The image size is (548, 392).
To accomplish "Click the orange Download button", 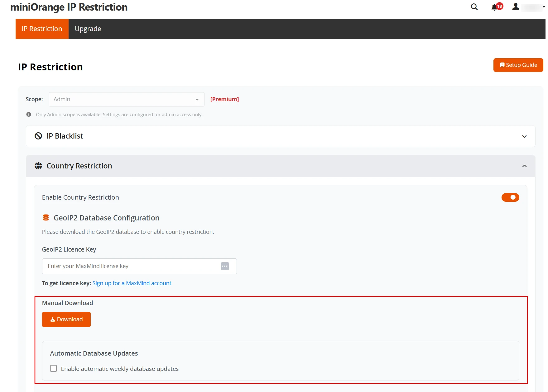I will pyautogui.click(x=66, y=319).
